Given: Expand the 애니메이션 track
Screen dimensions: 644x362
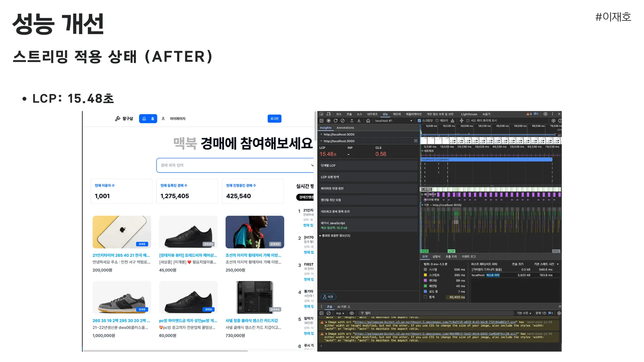Looking at the screenshot, I should point(422,195).
